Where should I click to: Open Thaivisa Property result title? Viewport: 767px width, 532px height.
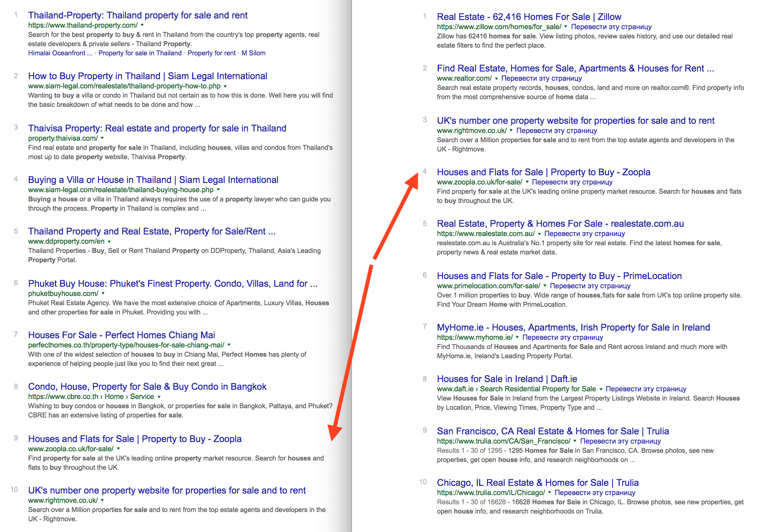point(157,128)
